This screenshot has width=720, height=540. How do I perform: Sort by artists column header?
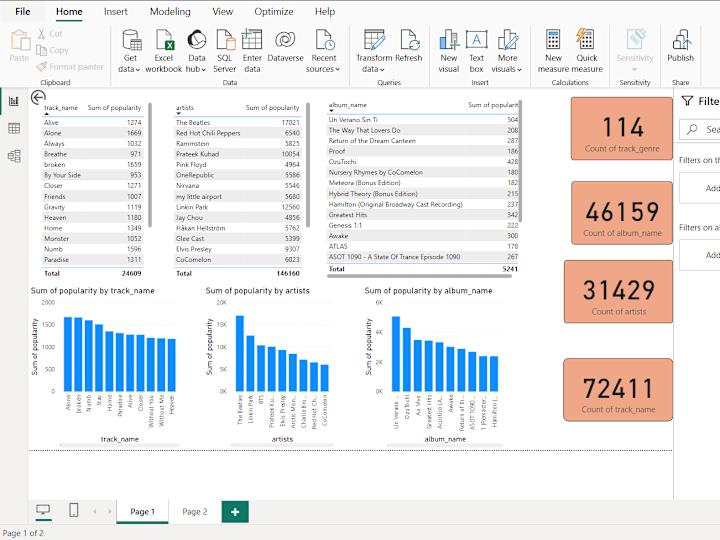[185, 107]
